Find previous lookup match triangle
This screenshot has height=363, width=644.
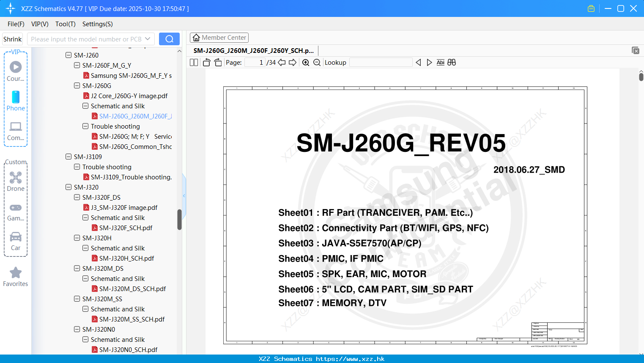pos(418,63)
